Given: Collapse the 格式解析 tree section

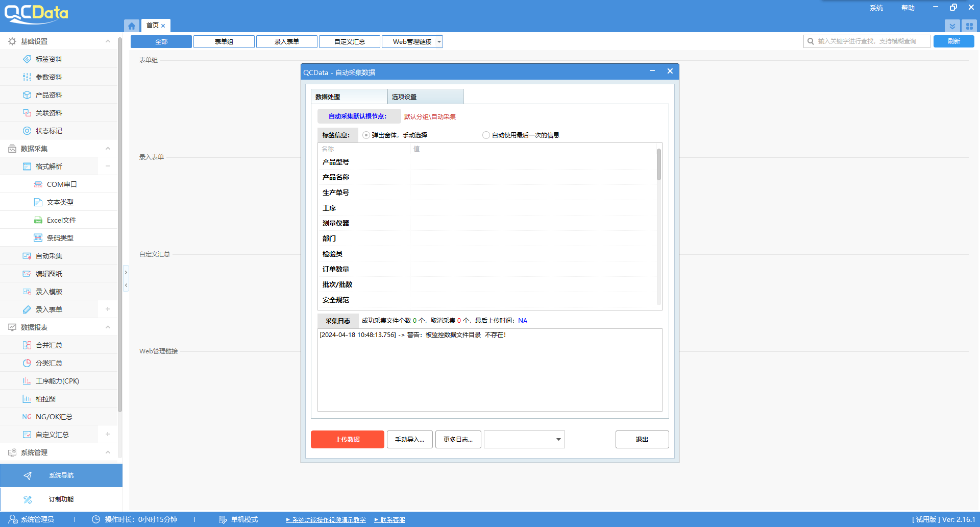Looking at the screenshot, I should [x=107, y=166].
